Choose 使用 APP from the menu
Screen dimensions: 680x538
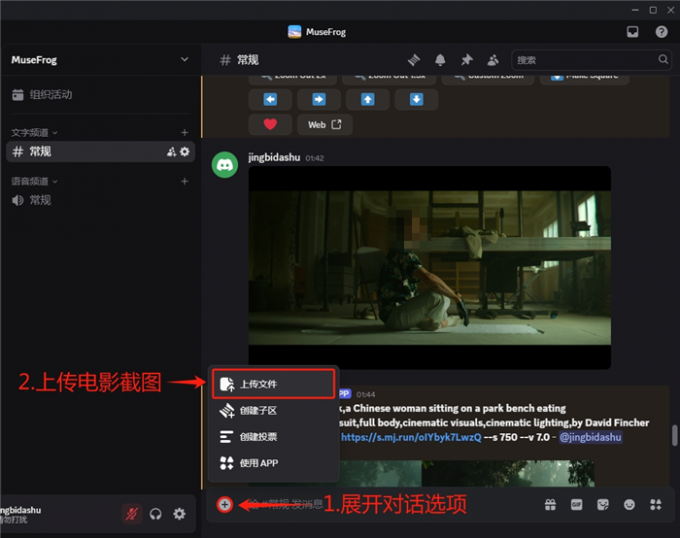coord(274,463)
